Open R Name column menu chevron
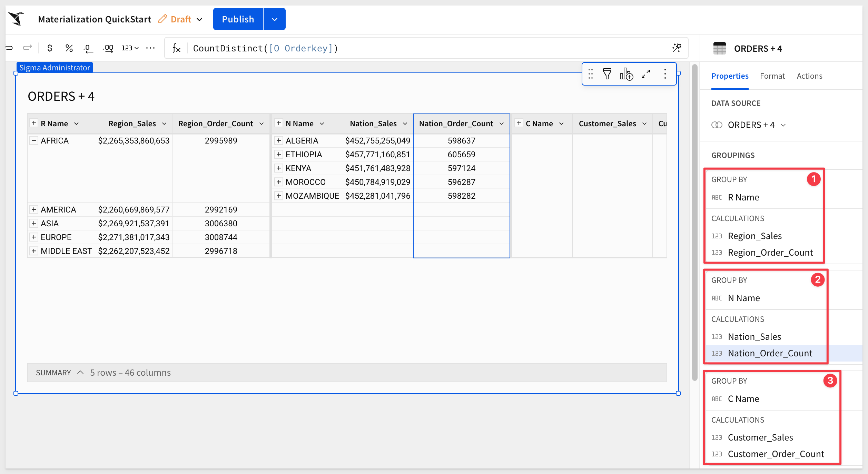The height and width of the screenshot is (474, 868). tap(77, 124)
